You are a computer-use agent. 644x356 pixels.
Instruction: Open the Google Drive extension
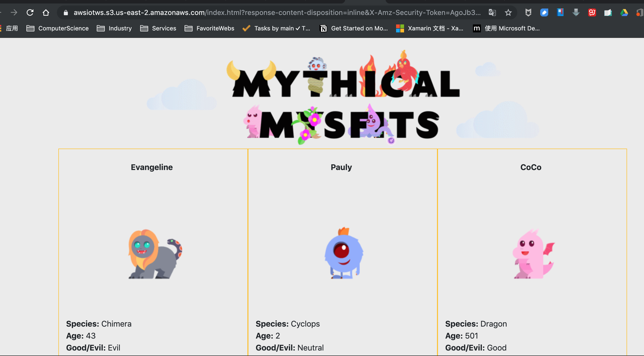tap(624, 12)
